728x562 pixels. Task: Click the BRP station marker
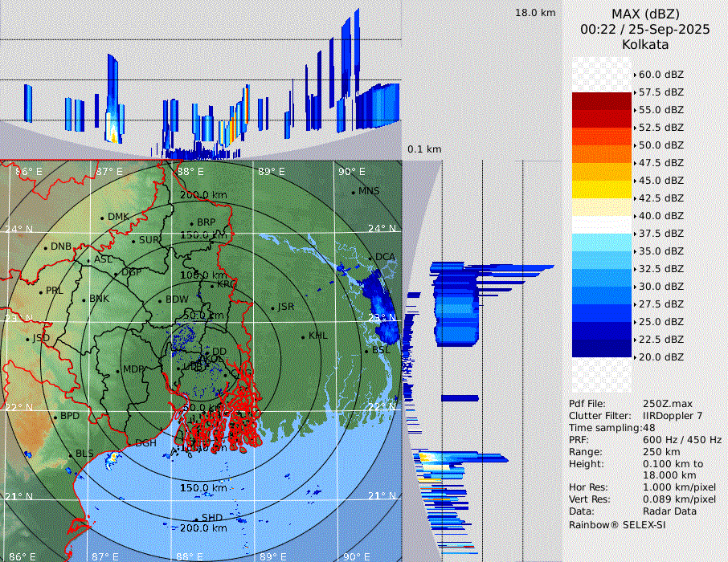coord(191,223)
